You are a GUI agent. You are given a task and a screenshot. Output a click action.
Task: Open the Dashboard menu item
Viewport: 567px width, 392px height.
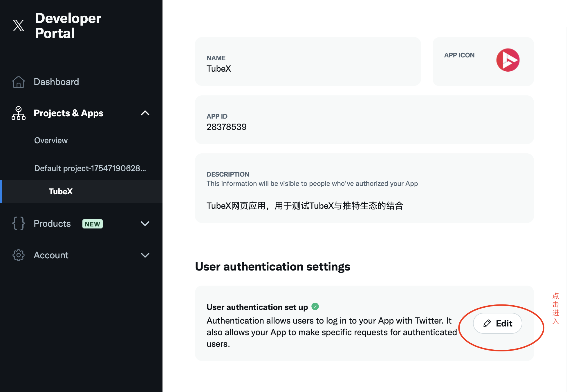click(x=56, y=82)
